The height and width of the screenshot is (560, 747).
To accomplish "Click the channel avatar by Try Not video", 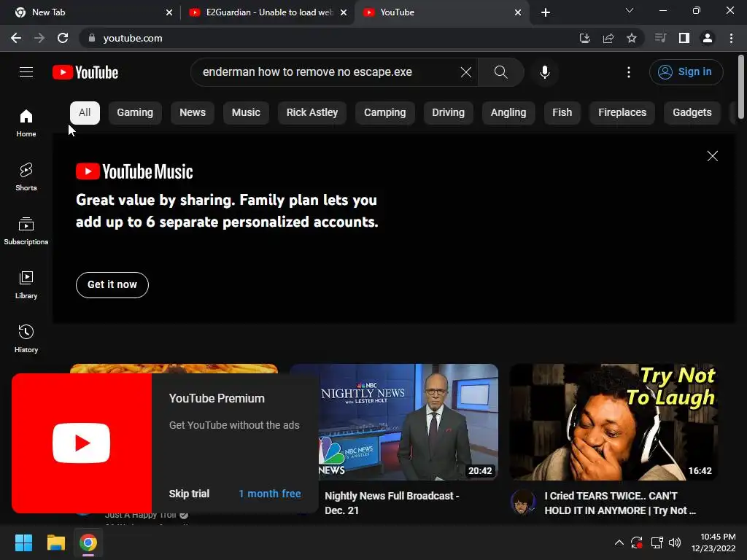I will click(x=523, y=502).
